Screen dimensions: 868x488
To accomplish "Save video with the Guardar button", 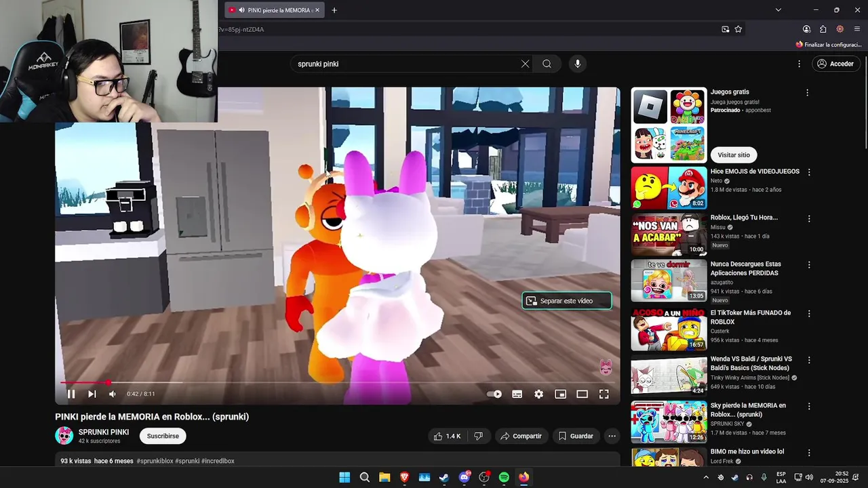I will click(x=576, y=436).
